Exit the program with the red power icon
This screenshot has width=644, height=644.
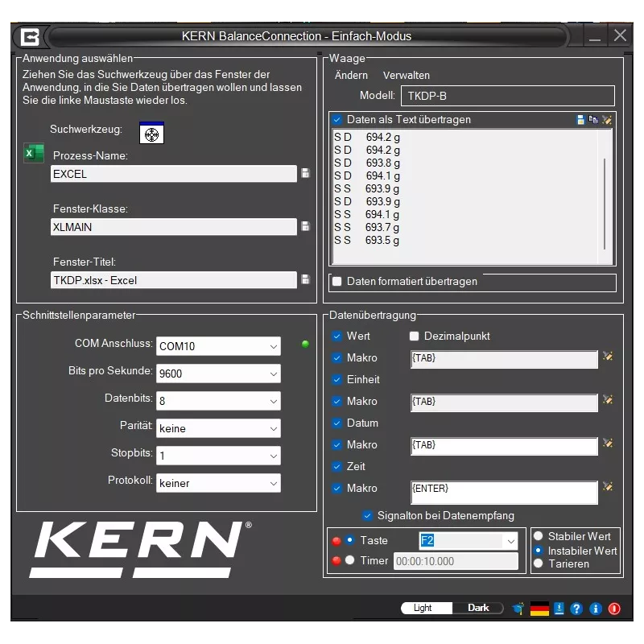pos(613,609)
